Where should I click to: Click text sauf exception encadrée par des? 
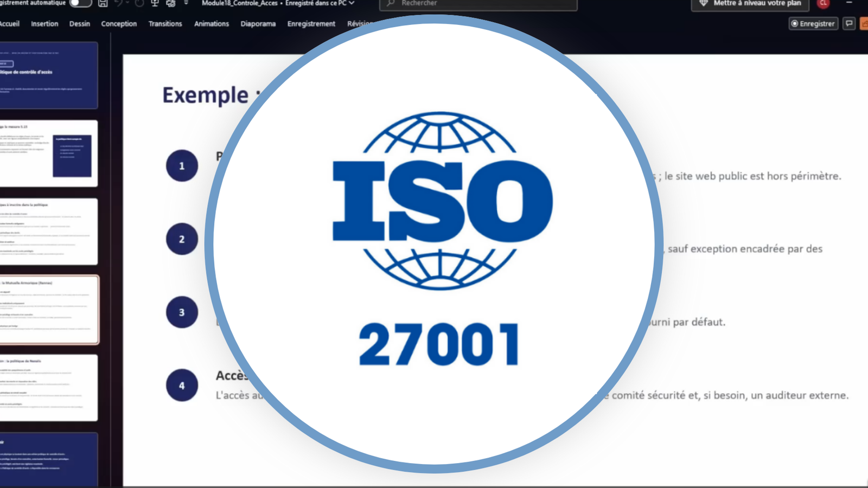click(x=745, y=249)
